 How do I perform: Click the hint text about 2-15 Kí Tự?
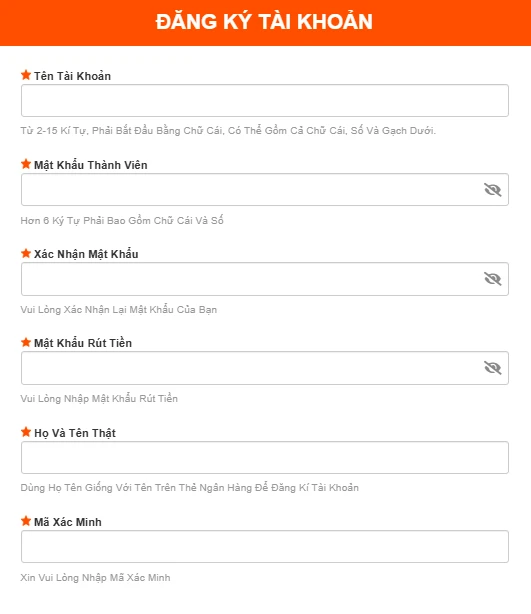[x=228, y=130]
